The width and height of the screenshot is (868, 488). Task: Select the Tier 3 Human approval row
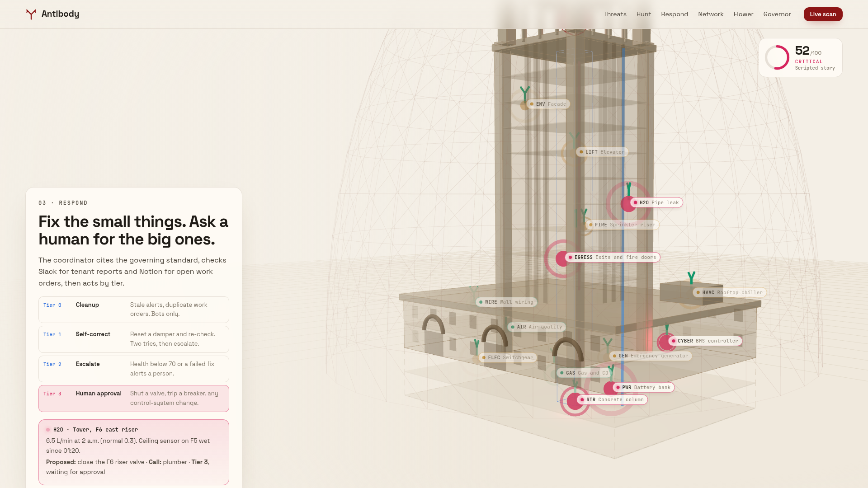[x=134, y=399]
